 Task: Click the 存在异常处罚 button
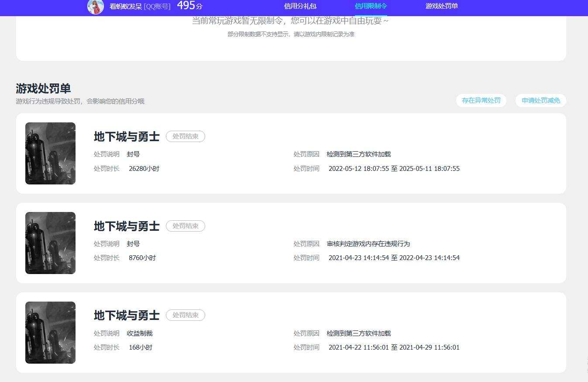(x=481, y=101)
